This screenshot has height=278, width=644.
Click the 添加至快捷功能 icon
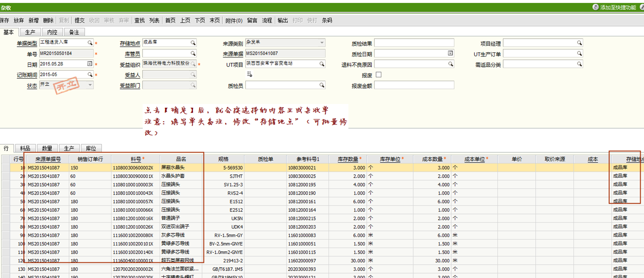point(596,8)
